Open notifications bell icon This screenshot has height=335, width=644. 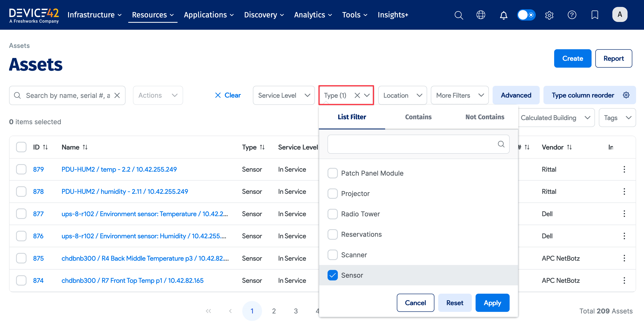pyautogui.click(x=503, y=15)
